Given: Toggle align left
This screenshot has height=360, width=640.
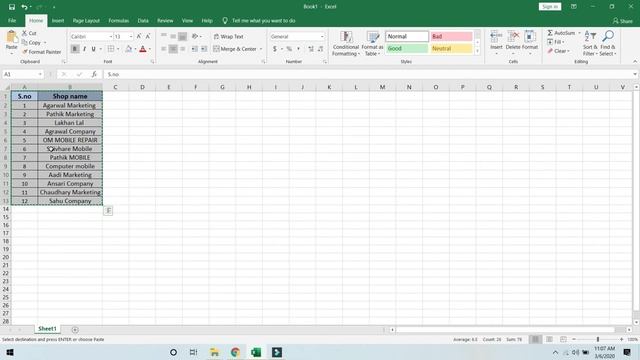Looking at the screenshot, I should click(164, 49).
